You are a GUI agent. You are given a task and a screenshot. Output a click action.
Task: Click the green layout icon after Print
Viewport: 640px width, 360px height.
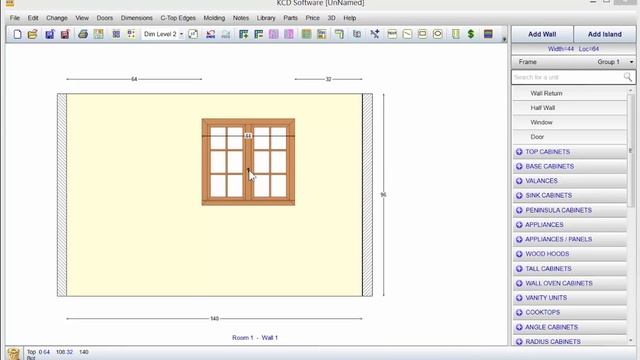point(98,34)
